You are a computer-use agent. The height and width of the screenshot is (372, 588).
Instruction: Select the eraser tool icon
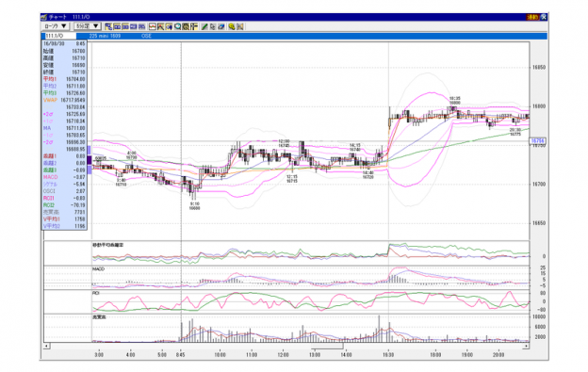point(221,26)
